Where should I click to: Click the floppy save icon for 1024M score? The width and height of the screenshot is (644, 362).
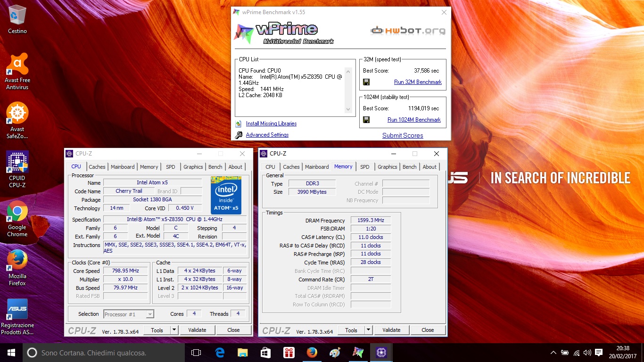[x=366, y=120]
